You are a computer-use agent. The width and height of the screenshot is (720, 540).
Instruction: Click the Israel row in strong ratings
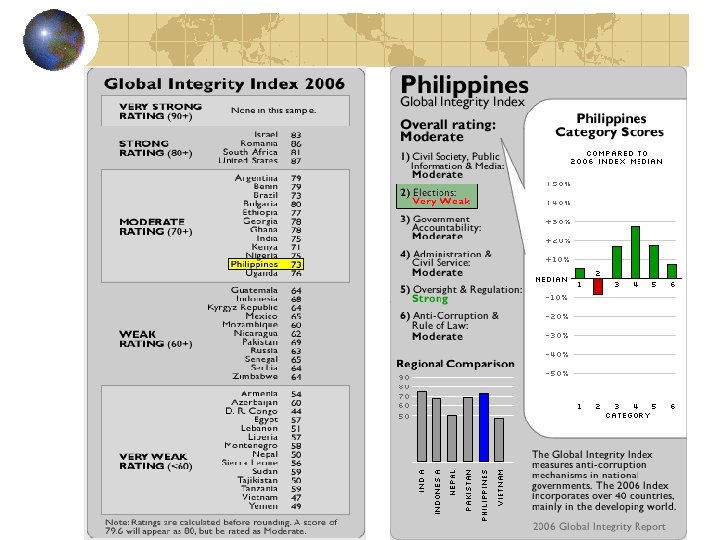277,135
